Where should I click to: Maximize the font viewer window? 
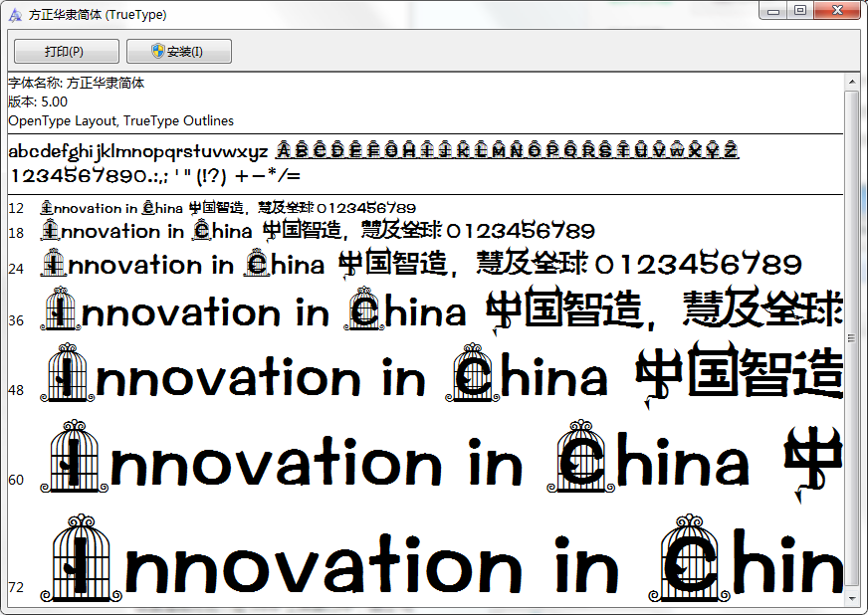[800, 11]
